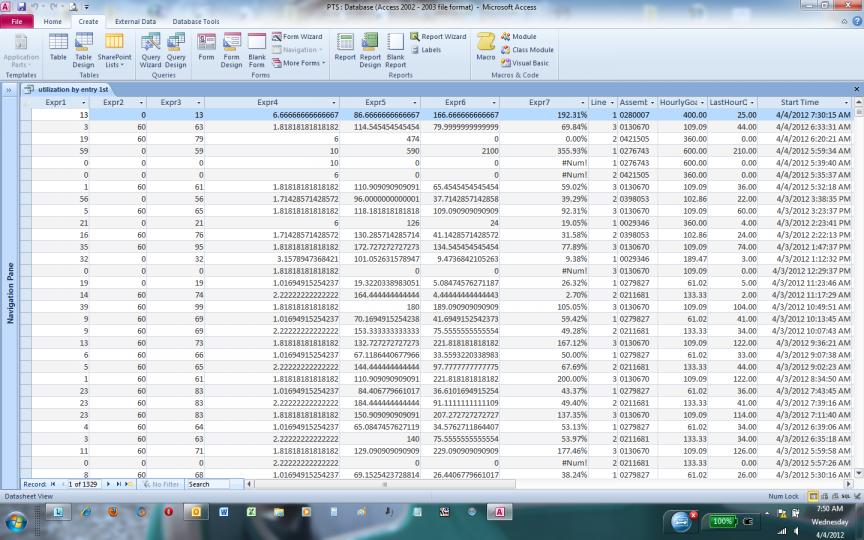The height and width of the screenshot is (540, 864).
Task: Create a Blank Form
Action: click(257, 50)
